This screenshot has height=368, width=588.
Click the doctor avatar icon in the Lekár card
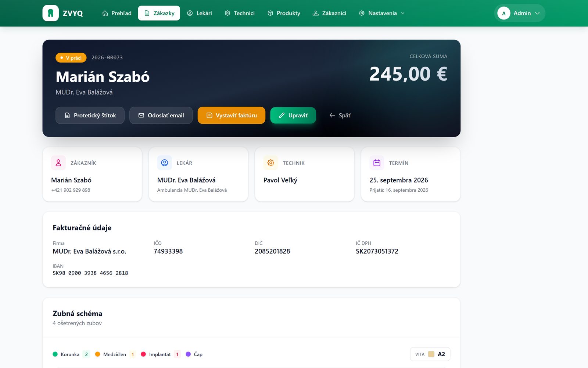(x=165, y=163)
